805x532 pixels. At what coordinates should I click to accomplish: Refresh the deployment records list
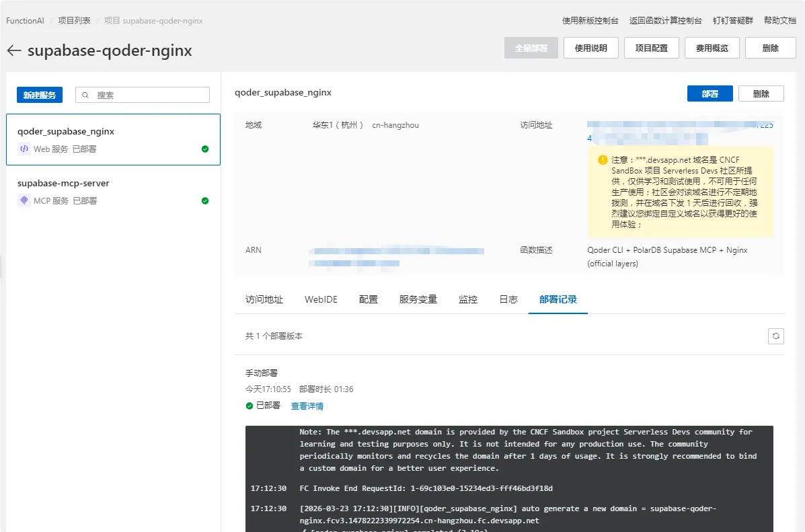[775, 336]
